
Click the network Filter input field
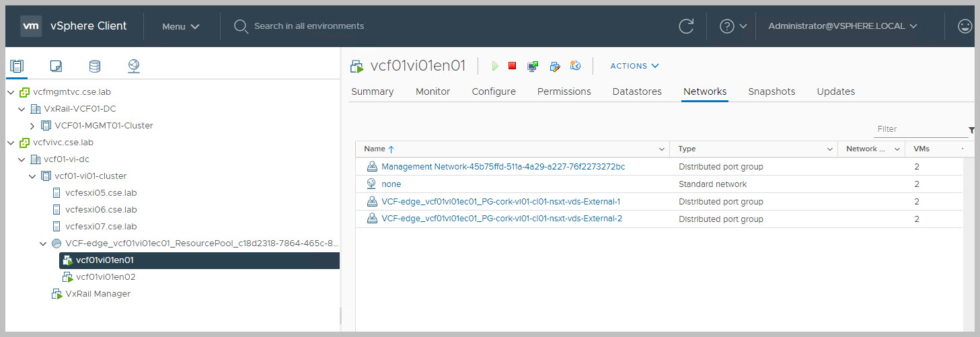[919, 129]
